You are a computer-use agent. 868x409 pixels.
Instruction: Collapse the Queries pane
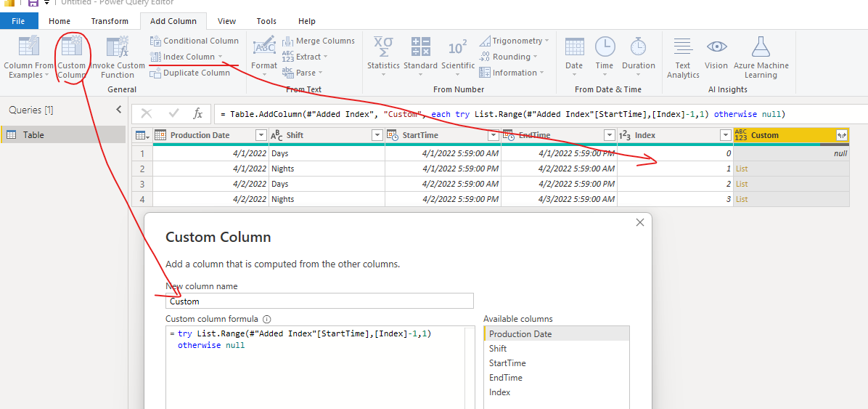(x=118, y=110)
